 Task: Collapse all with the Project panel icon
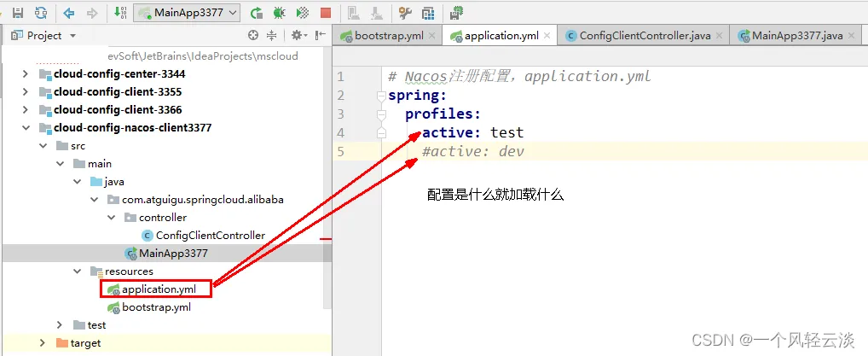(272, 36)
